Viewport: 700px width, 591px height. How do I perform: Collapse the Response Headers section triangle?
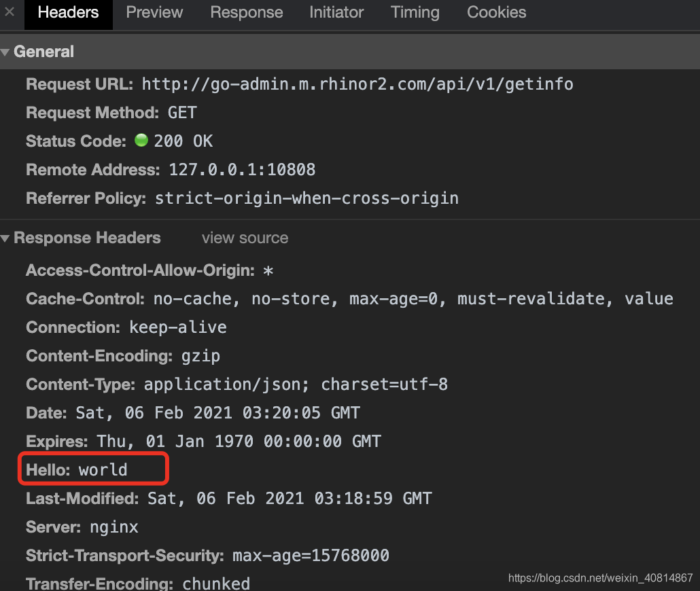coord(5,238)
